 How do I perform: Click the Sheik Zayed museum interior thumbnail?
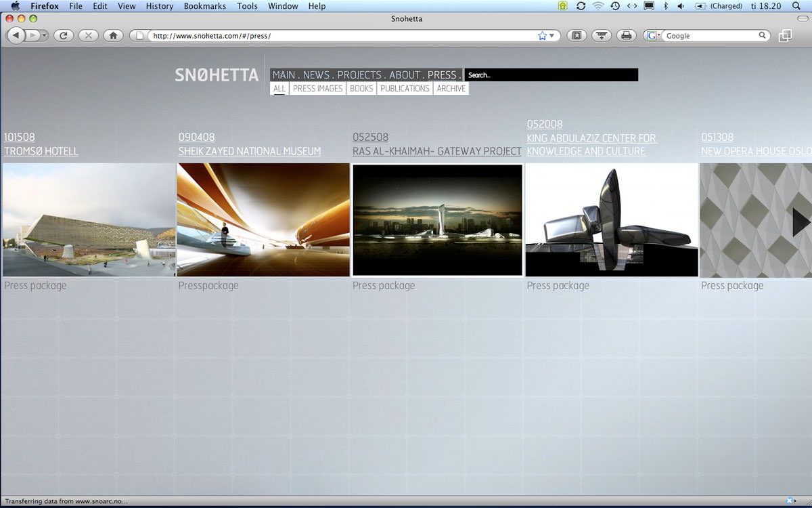263,219
